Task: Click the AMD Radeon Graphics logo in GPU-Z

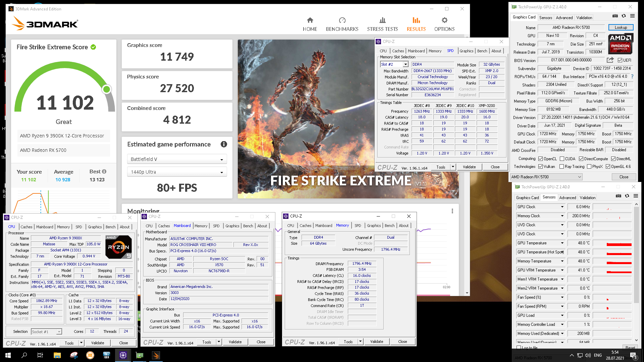Action: pyautogui.click(x=621, y=44)
